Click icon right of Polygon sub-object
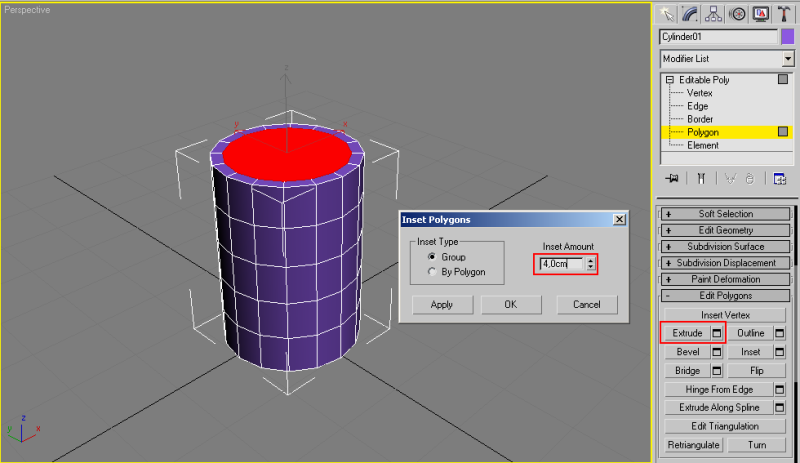 pos(783,132)
